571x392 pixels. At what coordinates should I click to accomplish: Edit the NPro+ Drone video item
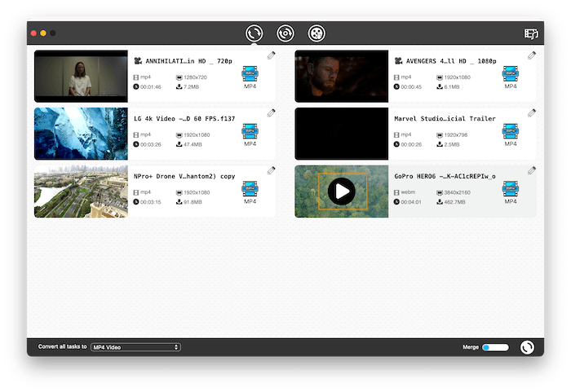point(271,170)
